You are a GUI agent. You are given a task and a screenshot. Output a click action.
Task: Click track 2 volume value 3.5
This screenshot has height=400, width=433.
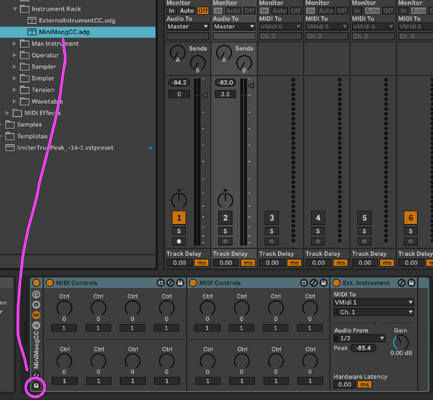click(225, 94)
